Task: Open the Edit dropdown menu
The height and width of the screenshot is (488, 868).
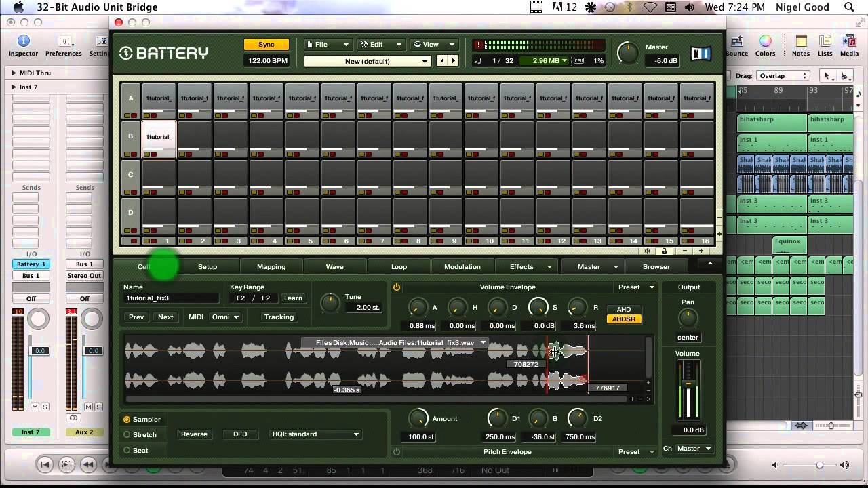Action: point(382,45)
